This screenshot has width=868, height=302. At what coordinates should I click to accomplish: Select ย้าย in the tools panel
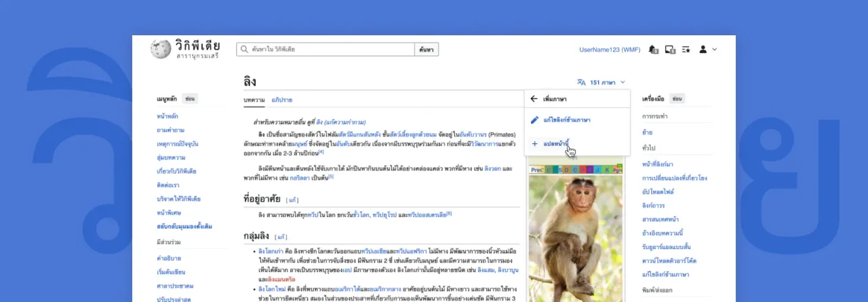[647, 132]
